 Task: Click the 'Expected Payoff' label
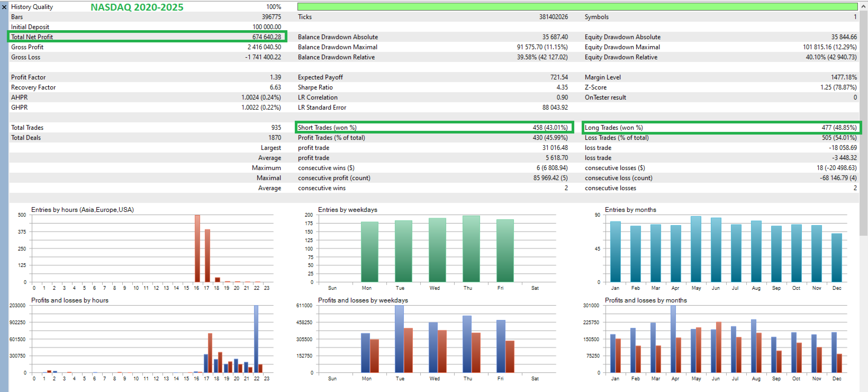coord(320,77)
